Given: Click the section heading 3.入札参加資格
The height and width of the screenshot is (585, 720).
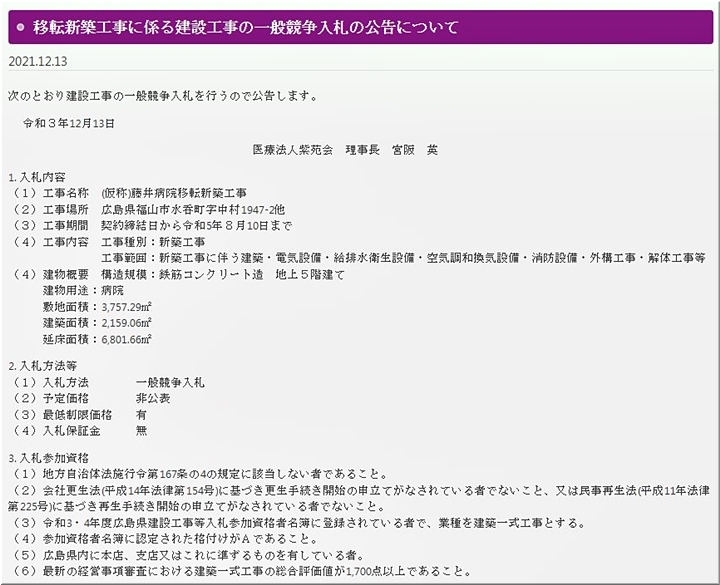Looking at the screenshot, I should (x=46, y=456).
